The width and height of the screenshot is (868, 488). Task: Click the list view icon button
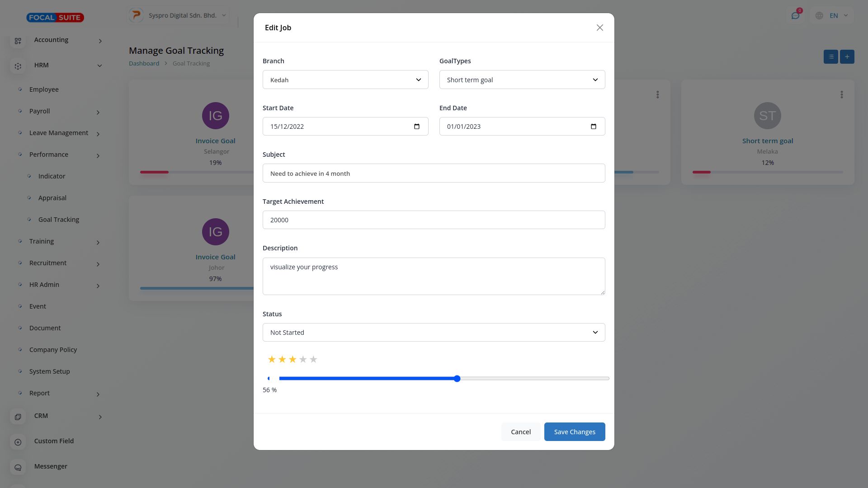(830, 56)
